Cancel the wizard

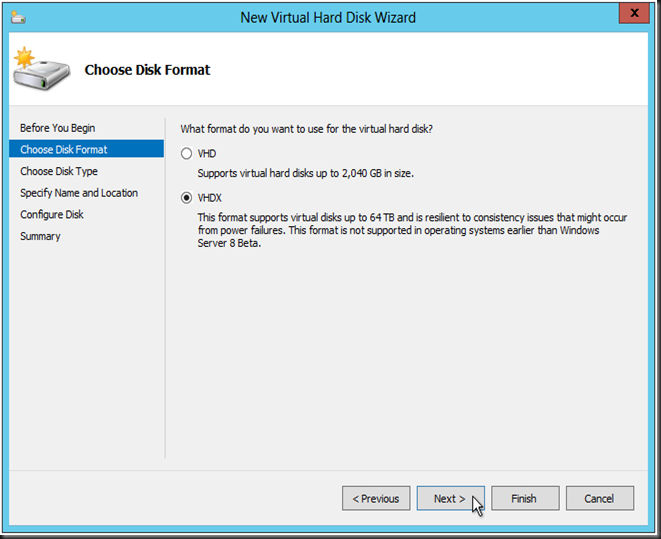click(599, 498)
